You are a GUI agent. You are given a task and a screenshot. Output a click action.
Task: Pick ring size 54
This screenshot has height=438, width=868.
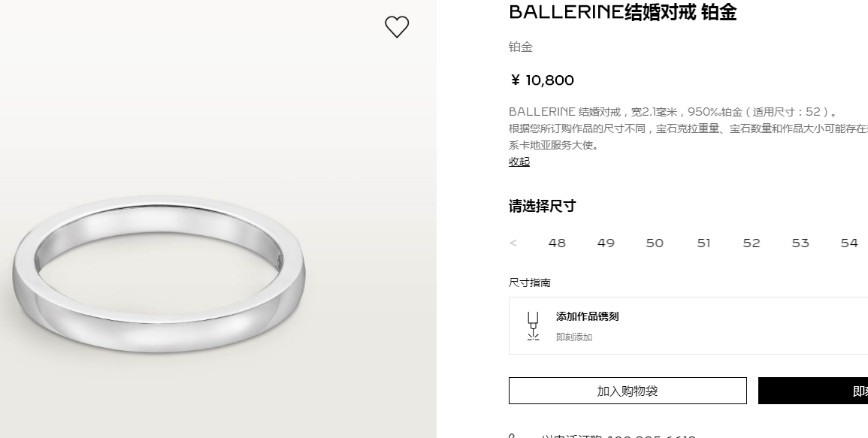coord(849,243)
